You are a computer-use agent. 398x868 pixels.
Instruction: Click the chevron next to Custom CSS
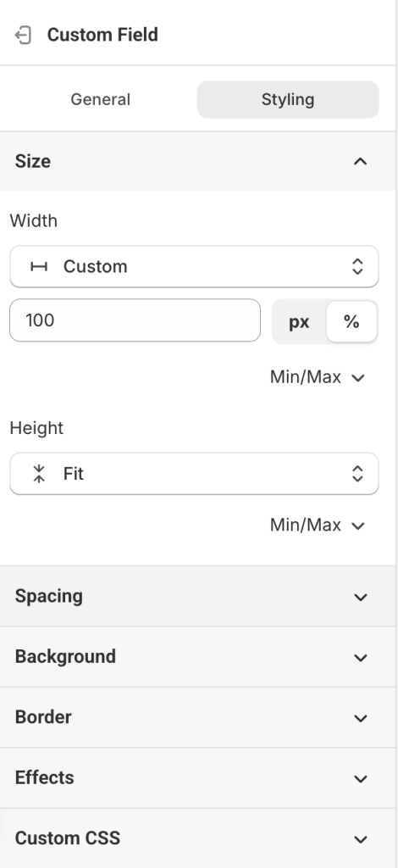tap(361, 839)
